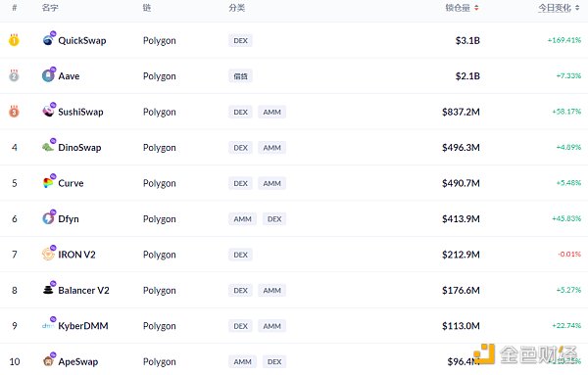Open the KyberDMM protocol link
The height and width of the screenshot is (375, 588).
pos(83,325)
